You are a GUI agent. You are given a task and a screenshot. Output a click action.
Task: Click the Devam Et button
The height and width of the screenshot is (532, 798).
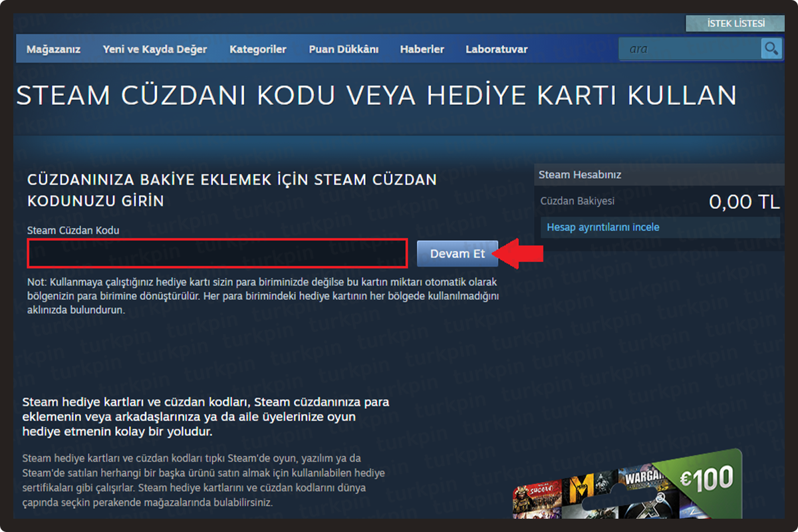[x=458, y=254]
